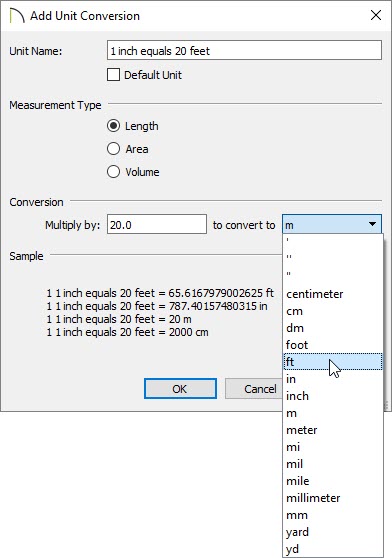Select the yard unit option
Image resolution: width=392 pixels, height=558 pixels.
[333, 532]
